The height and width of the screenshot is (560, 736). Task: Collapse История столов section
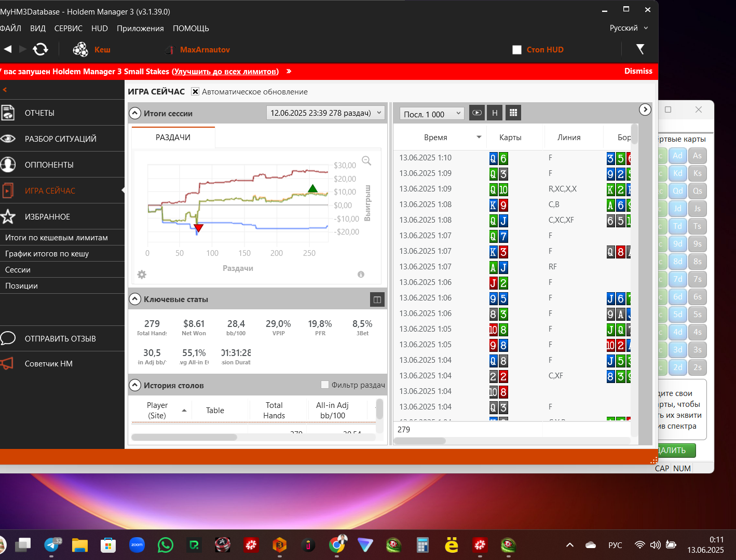pyautogui.click(x=135, y=385)
